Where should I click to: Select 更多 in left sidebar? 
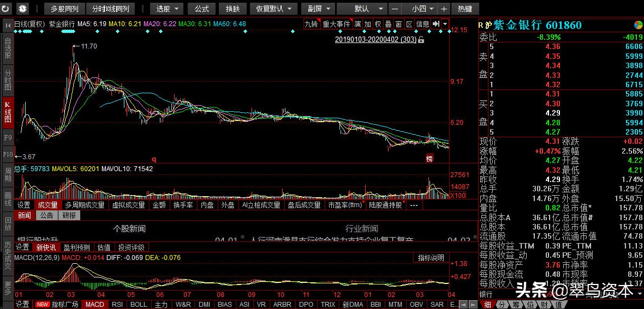[8, 287]
